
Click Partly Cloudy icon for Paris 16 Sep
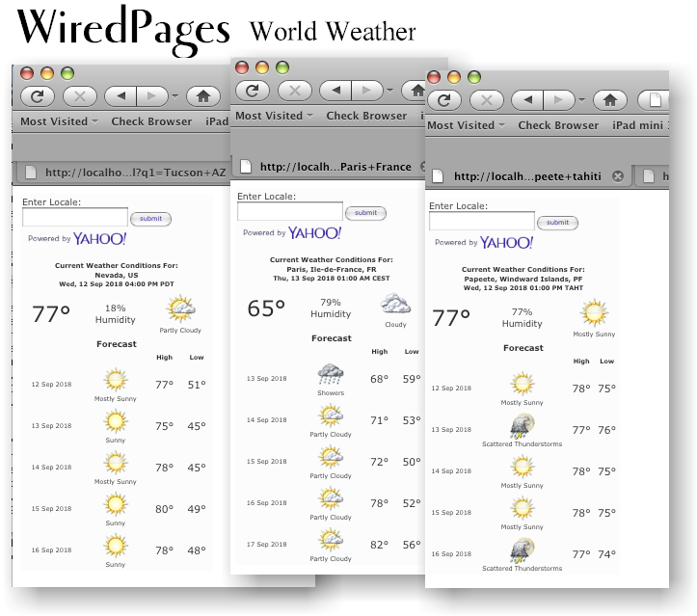coord(331,498)
